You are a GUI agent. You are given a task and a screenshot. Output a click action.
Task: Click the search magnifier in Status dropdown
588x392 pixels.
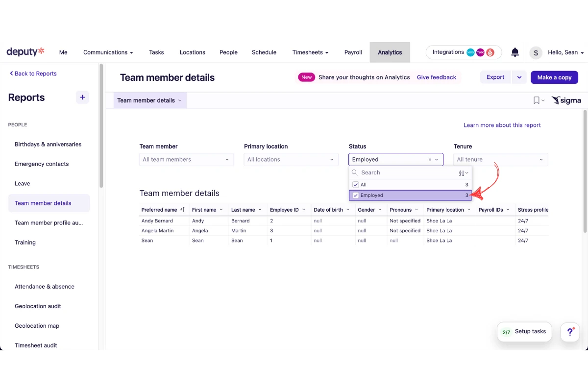point(355,172)
